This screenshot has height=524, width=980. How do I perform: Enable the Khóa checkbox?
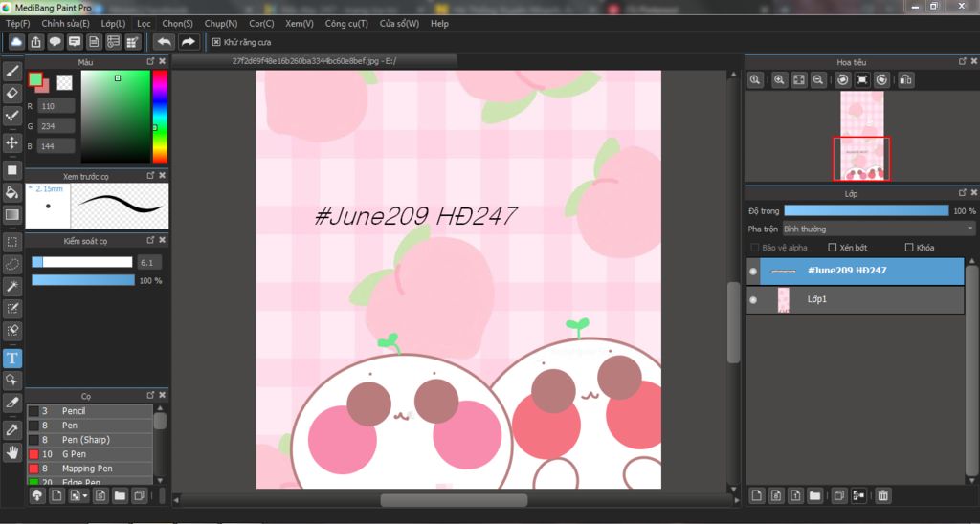tap(909, 248)
